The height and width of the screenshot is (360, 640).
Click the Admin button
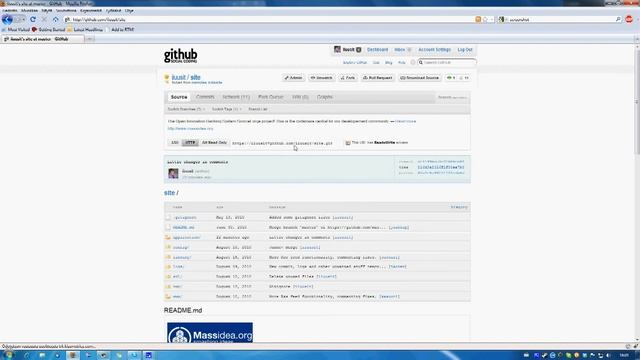[x=293, y=78]
